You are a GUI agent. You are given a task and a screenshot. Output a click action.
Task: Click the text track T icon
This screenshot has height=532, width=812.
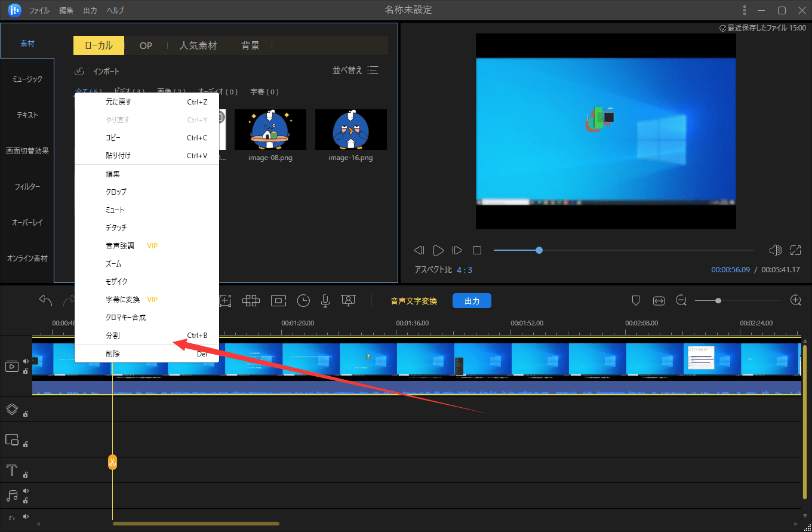pyautogui.click(x=11, y=470)
